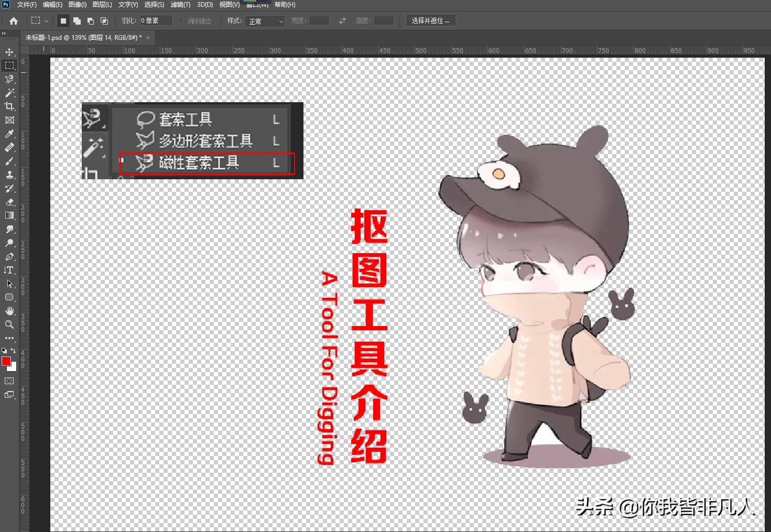The width and height of the screenshot is (771, 532).
Task: Select the Type tool
Action: point(9,270)
